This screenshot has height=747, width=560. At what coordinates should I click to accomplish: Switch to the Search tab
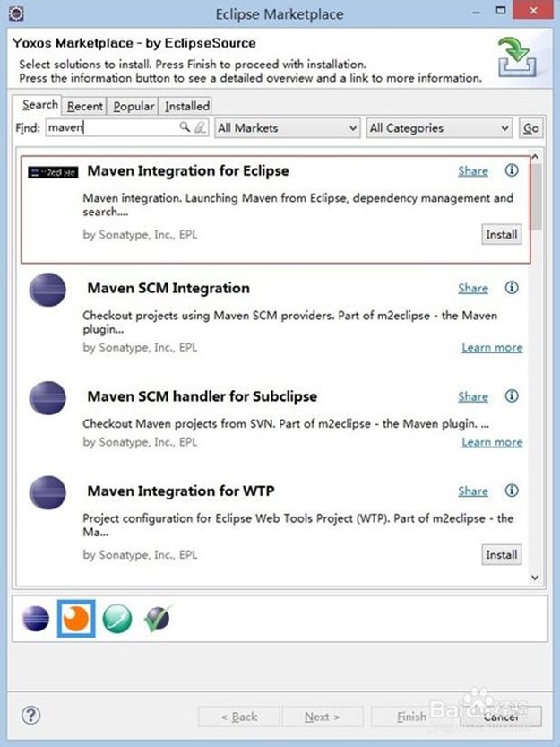click(x=40, y=104)
